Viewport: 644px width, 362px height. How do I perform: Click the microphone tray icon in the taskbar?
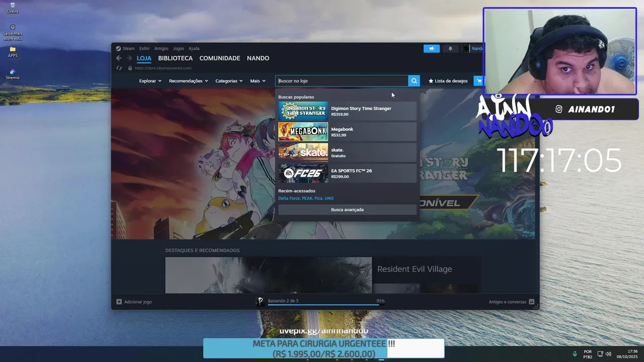[575, 354]
